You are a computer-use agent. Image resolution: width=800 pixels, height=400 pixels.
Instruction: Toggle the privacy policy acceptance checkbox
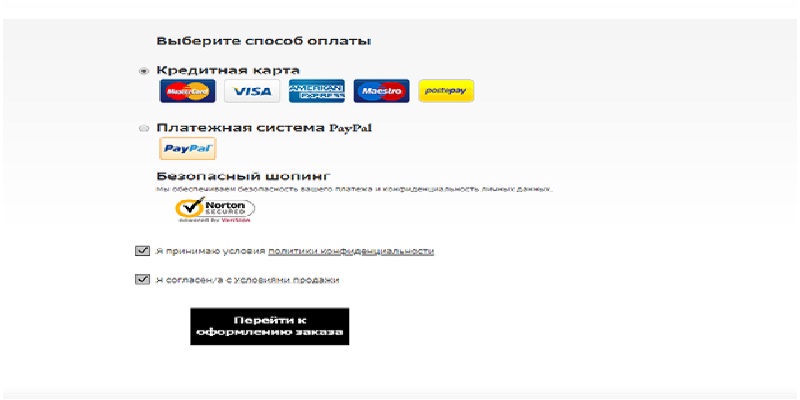142,251
